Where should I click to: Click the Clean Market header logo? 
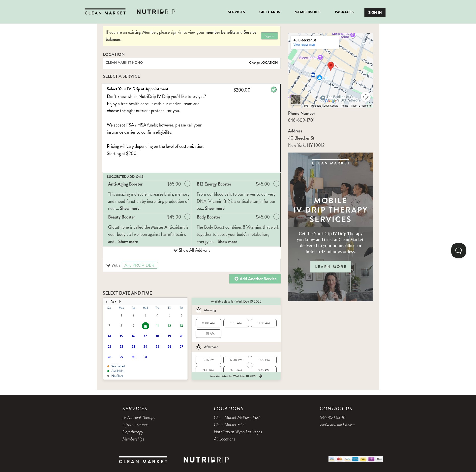(x=105, y=12)
